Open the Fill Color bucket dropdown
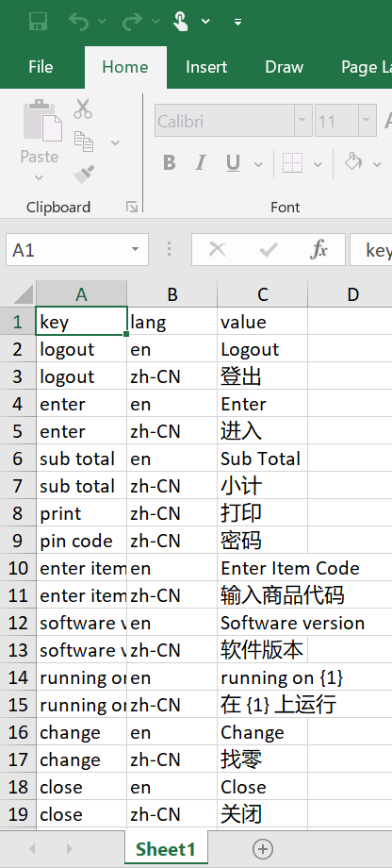Viewport: 392px width, 868px height. (x=378, y=164)
